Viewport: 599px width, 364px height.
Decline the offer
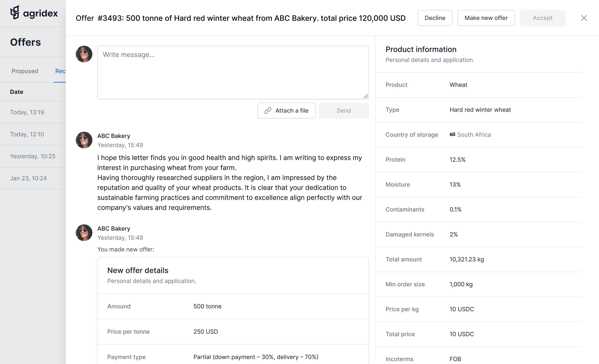pos(435,18)
